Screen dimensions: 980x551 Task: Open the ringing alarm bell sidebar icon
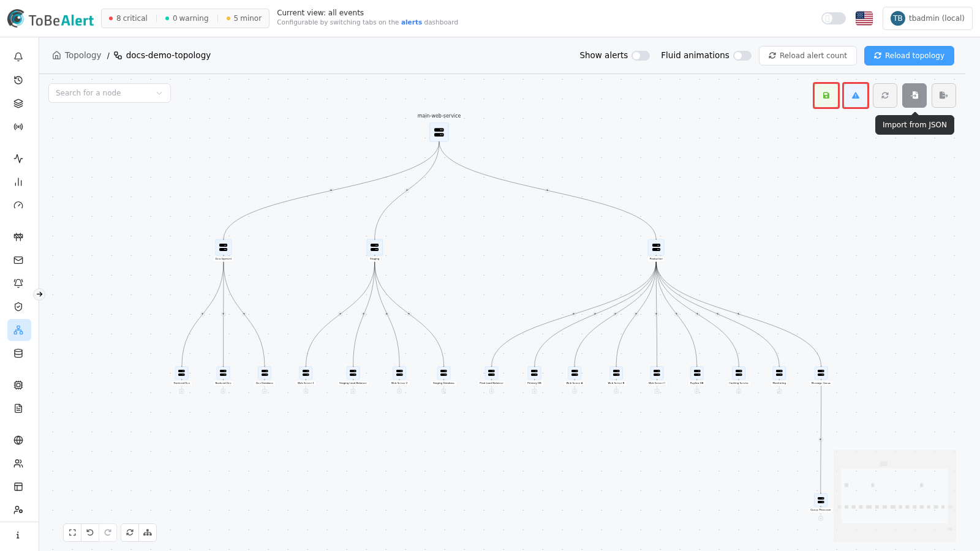pos(18,283)
